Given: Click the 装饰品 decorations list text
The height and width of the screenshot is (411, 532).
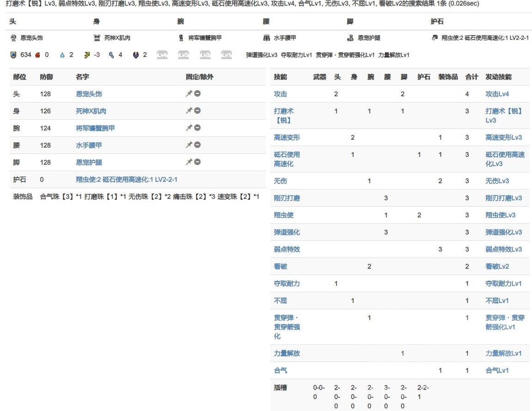Looking at the screenshot, I should (x=149, y=196).
